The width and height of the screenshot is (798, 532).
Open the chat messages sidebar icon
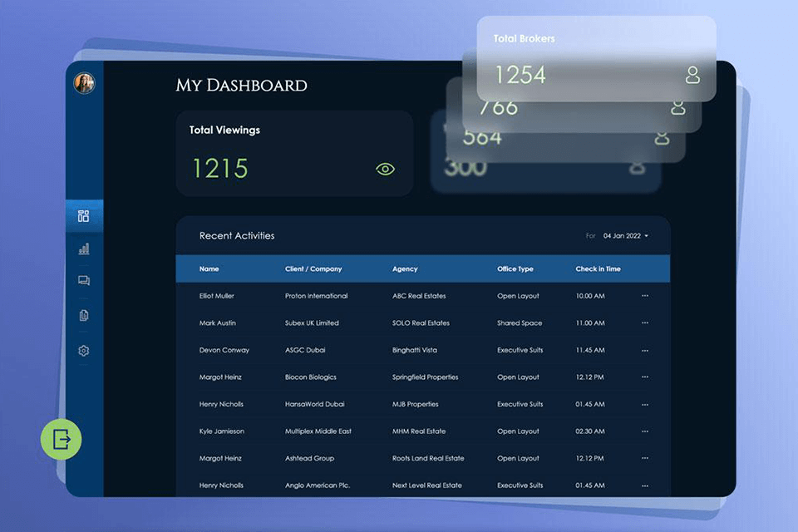tap(84, 281)
